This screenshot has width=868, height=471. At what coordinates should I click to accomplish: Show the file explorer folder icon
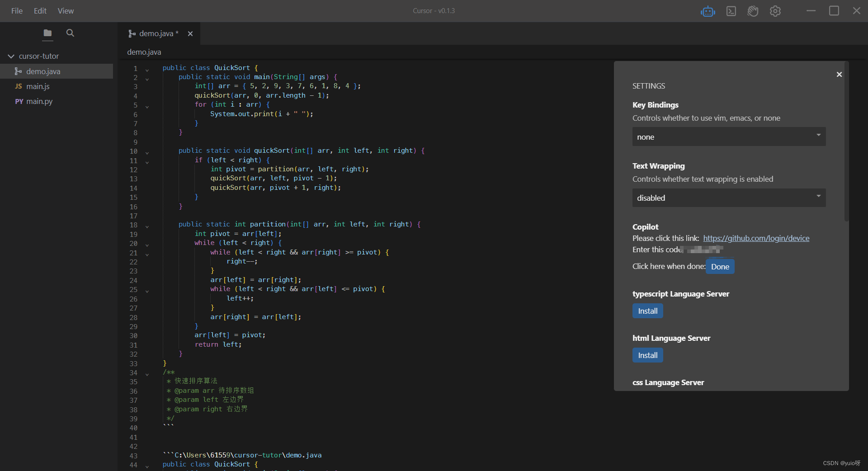(x=47, y=33)
